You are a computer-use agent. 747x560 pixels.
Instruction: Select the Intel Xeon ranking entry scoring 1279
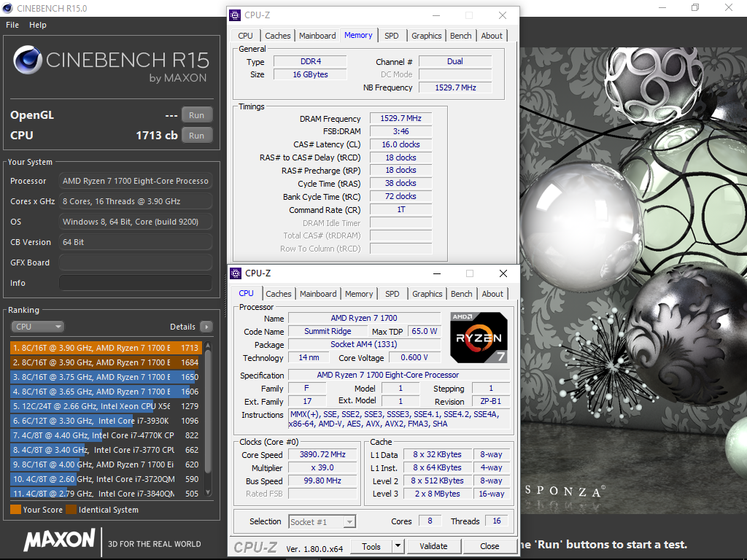point(106,406)
